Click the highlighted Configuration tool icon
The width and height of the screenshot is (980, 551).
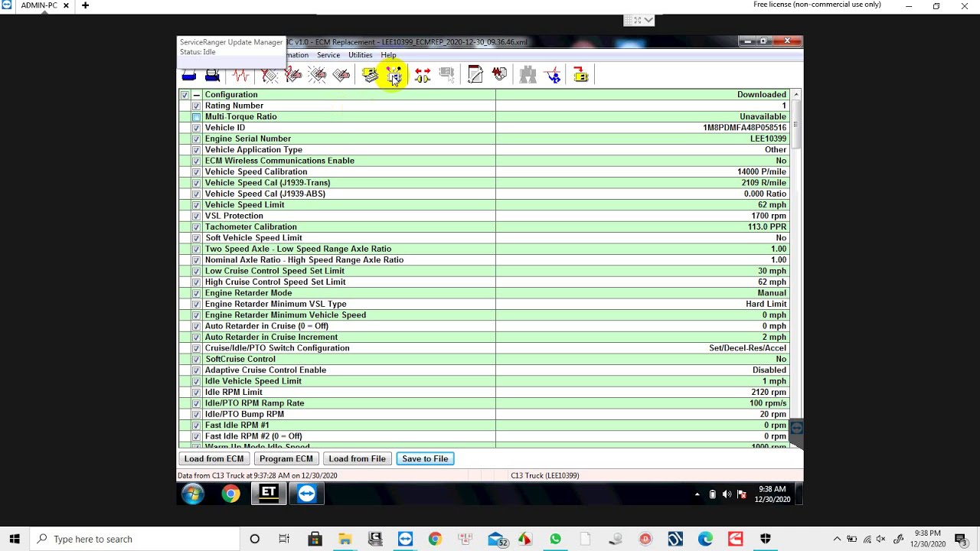394,75
